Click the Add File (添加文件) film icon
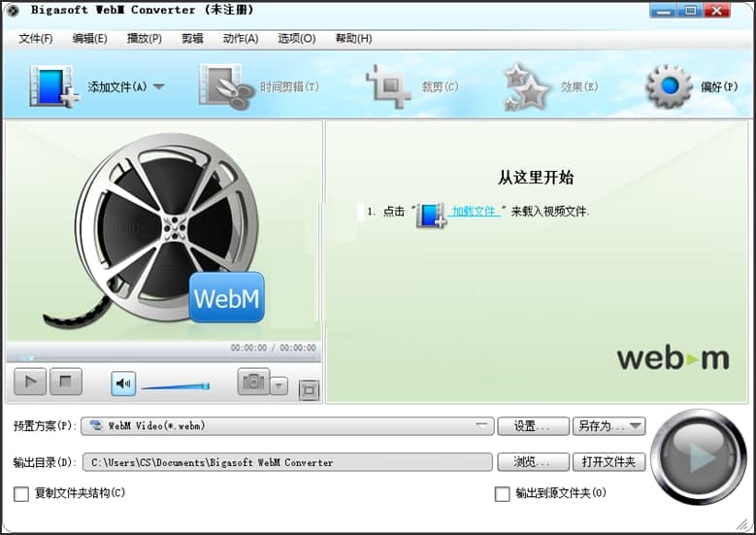This screenshot has height=535, width=756. [54, 86]
